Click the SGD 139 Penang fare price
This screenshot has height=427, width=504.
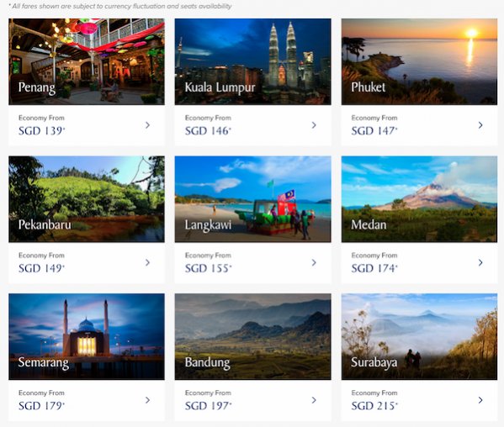pos(41,131)
